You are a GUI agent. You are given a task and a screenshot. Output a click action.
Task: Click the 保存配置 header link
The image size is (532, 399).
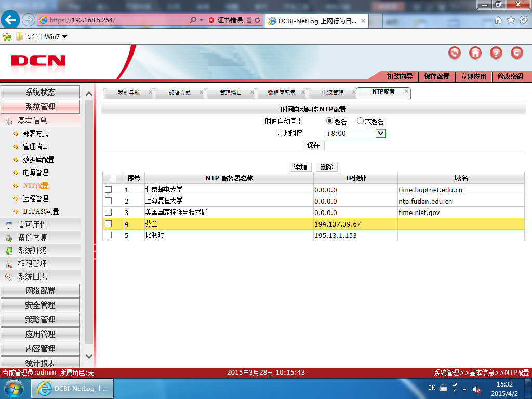pos(436,77)
